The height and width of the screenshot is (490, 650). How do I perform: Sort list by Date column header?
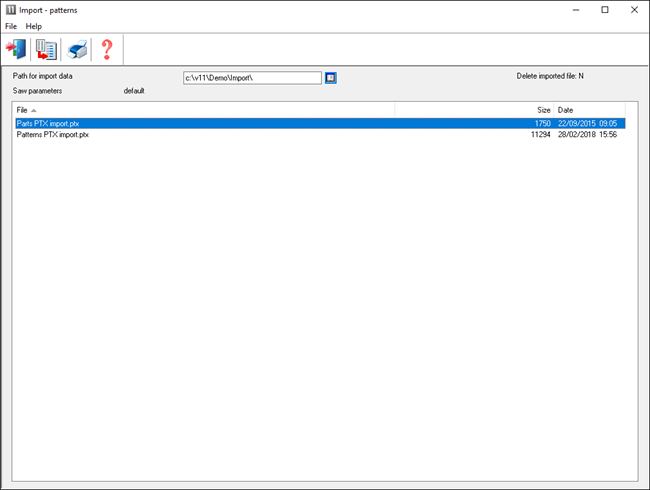click(x=588, y=109)
